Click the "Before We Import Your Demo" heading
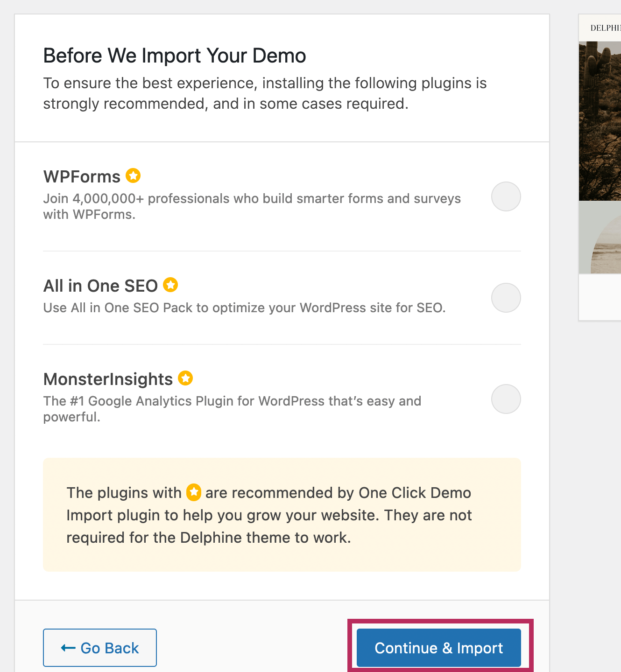621x672 pixels. [175, 56]
